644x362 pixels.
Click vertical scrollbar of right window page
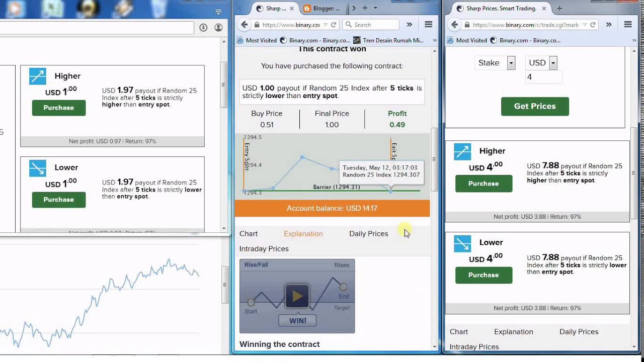pyautogui.click(x=634, y=172)
